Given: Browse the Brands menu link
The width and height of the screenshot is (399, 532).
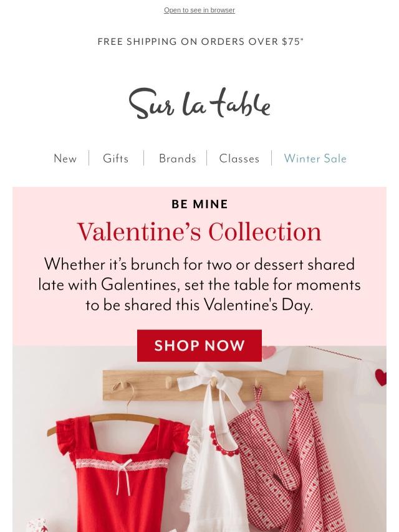Looking at the screenshot, I should click(x=178, y=159).
